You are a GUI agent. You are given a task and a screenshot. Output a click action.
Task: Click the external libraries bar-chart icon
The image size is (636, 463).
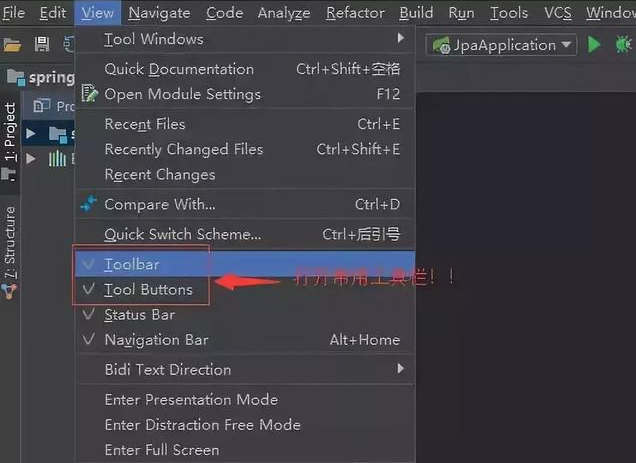(57, 158)
